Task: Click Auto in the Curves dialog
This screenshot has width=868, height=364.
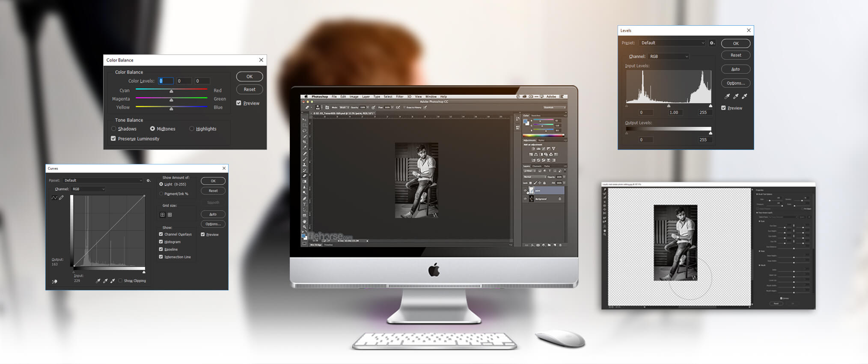Action: point(213,214)
